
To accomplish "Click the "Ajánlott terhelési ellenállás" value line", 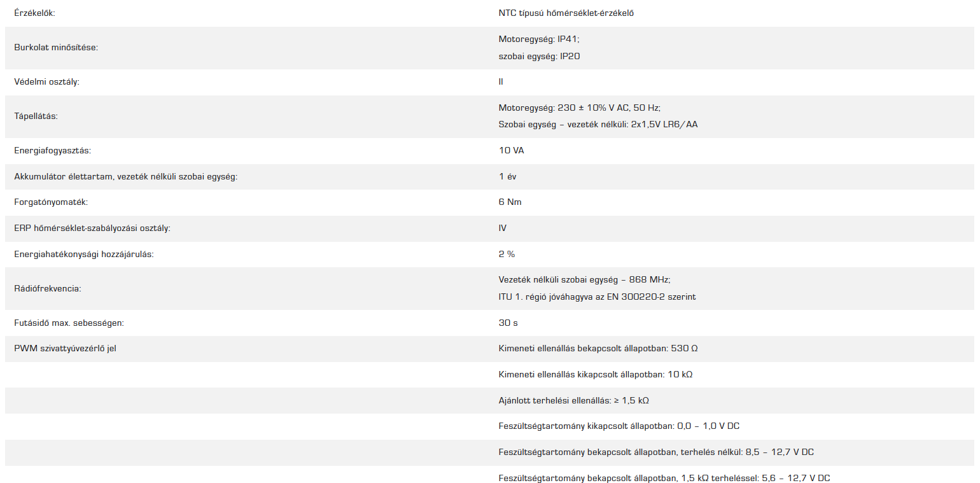I will (573, 401).
